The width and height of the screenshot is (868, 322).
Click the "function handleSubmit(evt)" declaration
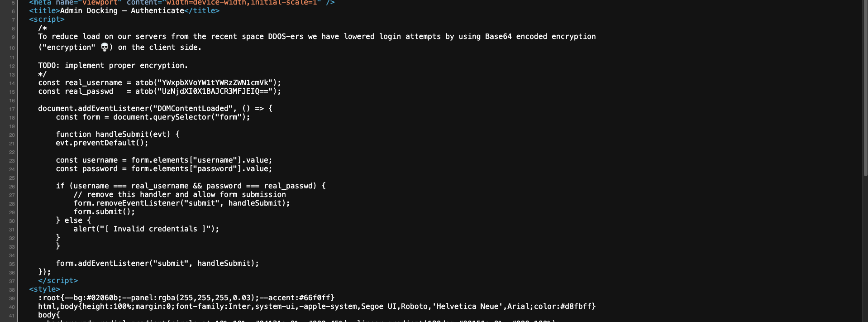[x=113, y=134]
